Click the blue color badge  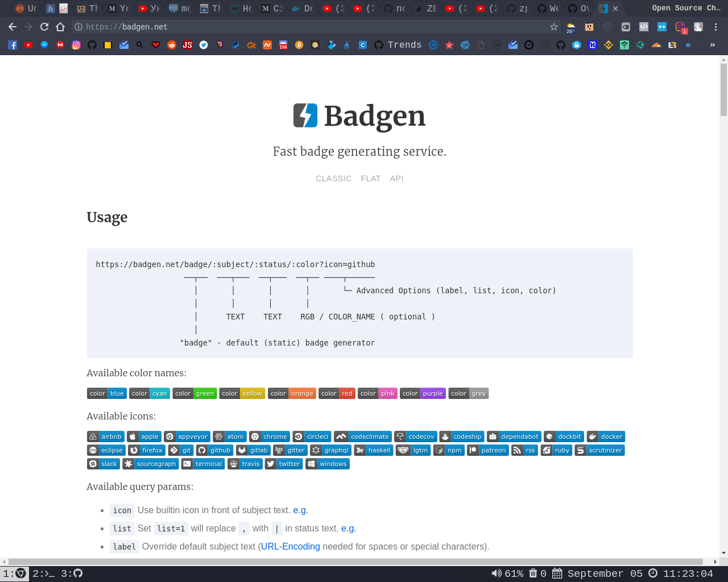(x=106, y=393)
